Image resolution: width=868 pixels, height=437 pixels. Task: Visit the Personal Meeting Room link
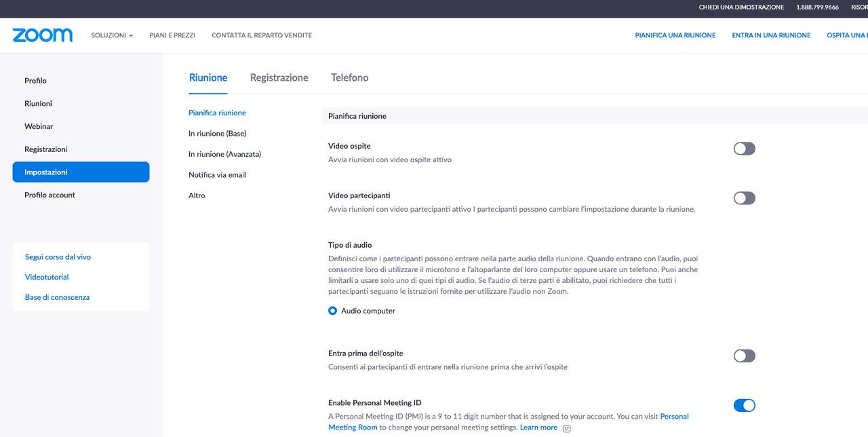coord(674,416)
